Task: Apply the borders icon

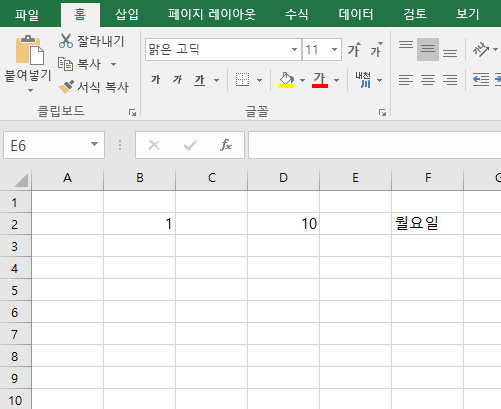Action: coord(242,80)
